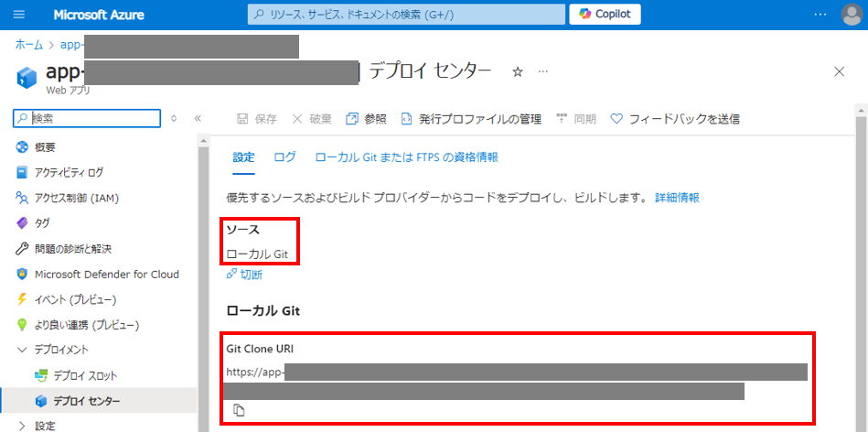Open the Azure portal hamburger menu
The width and height of the screenshot is (868, 432).
(x=19, y=15)
